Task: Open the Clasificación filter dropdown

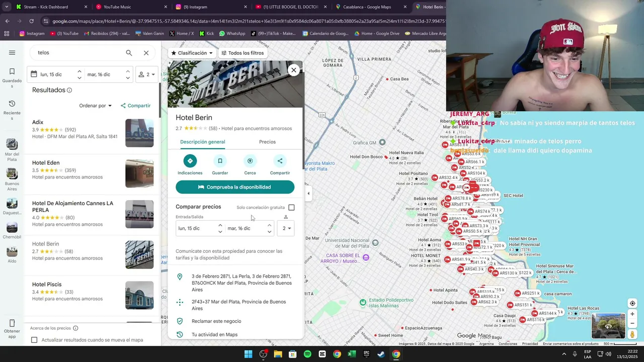Action: (192, 53)
